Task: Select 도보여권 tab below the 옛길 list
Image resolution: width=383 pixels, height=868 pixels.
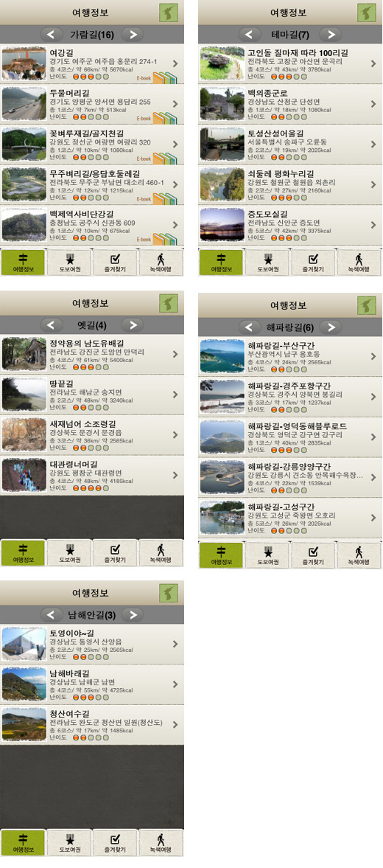Action: click(x=70, y=552)
